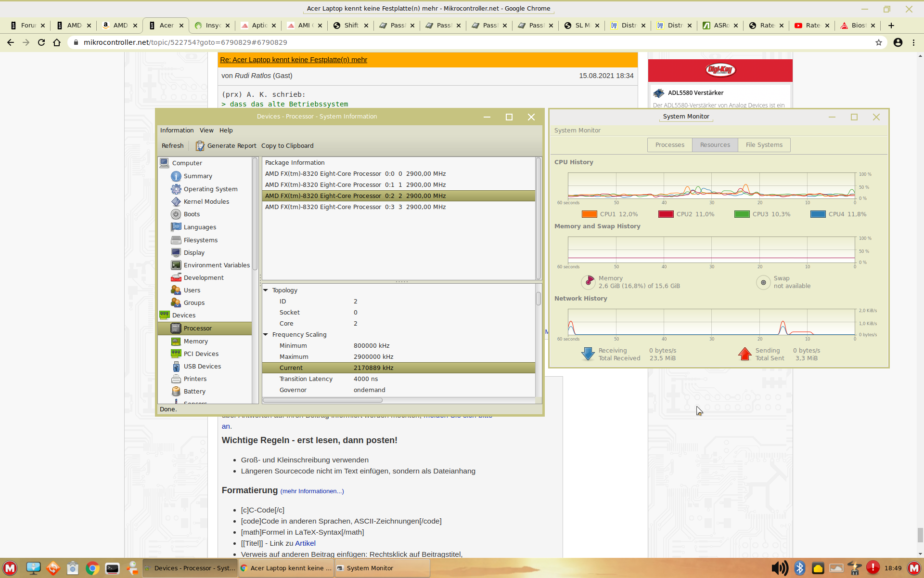
Task: Change CPU2 red graph color swatch
Action: [x=666, y=214]
